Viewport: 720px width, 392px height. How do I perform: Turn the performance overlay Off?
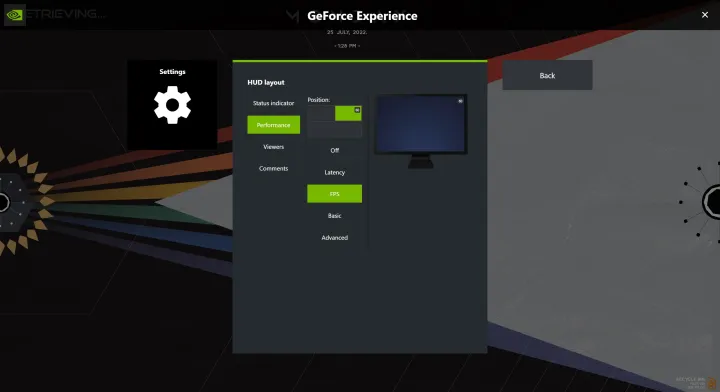(334, 151)
